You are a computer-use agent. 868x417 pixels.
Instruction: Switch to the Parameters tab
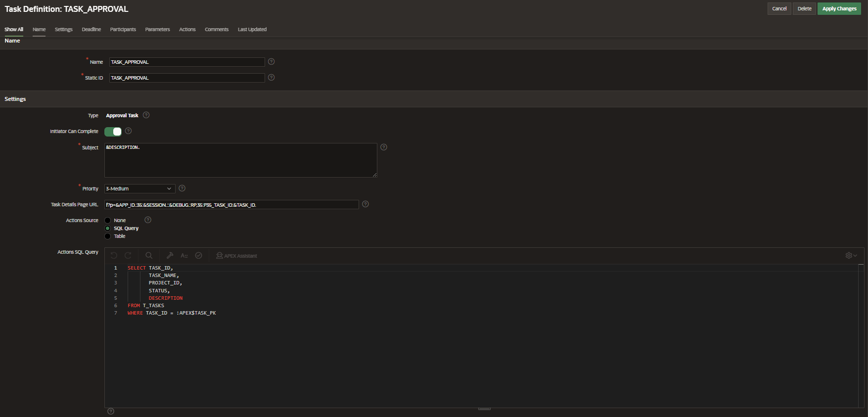tap(158, 30)
